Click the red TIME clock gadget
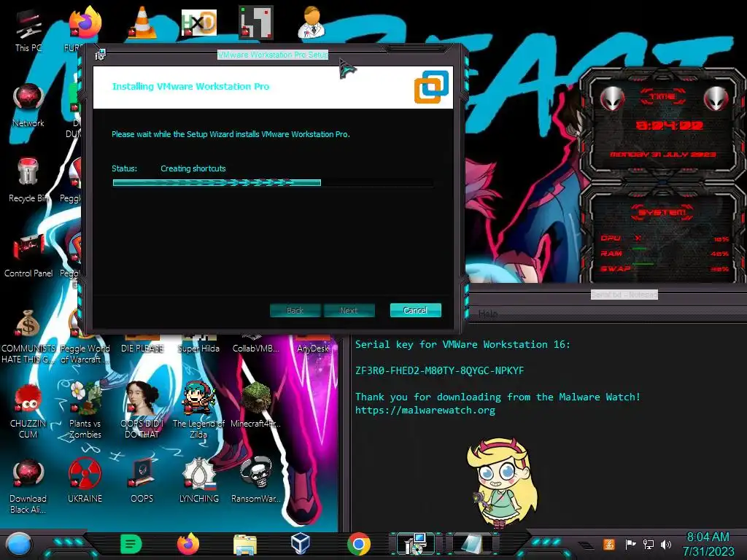 pyautogui.click(x=663, y=125)
